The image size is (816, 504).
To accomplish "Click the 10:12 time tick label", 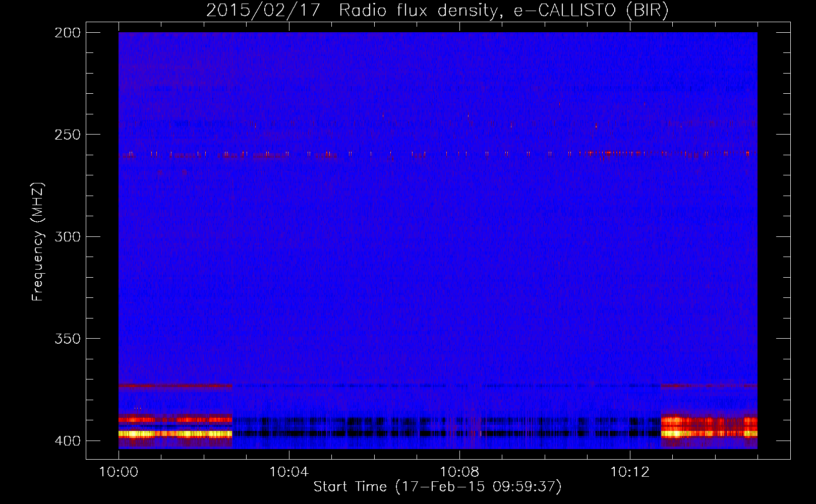I will click(630, 472).
